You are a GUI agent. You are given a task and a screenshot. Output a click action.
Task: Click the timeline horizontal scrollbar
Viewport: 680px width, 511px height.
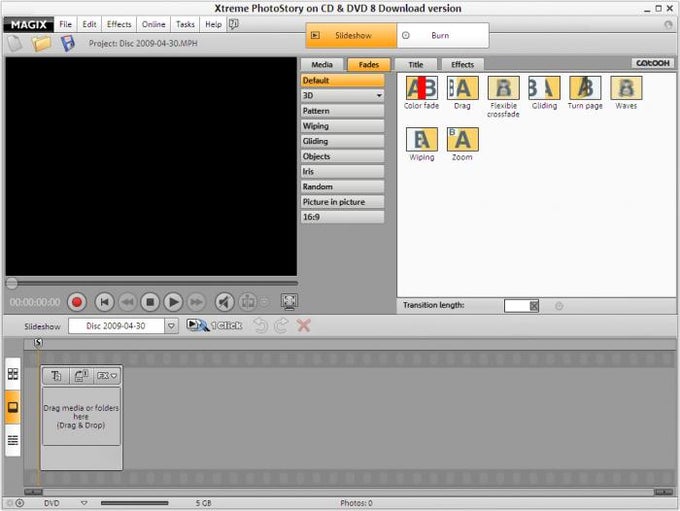pyautogui.click(x=348, y=492)
